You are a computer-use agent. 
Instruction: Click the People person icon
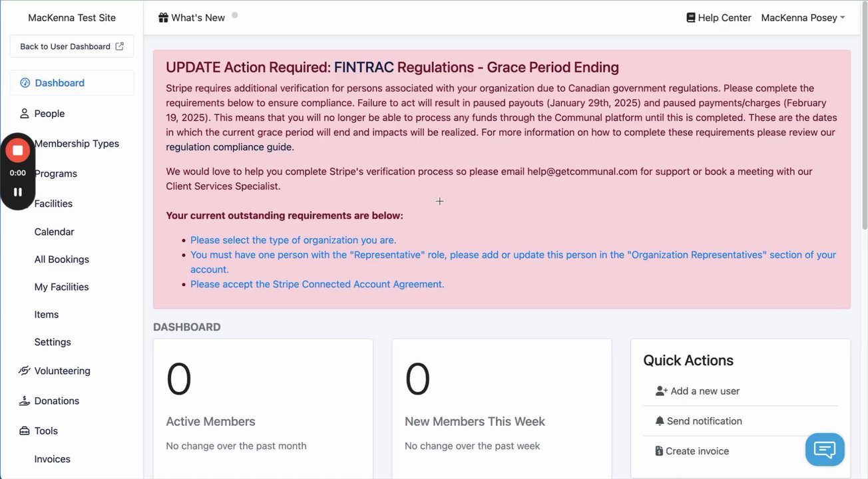tap(25, 114)
